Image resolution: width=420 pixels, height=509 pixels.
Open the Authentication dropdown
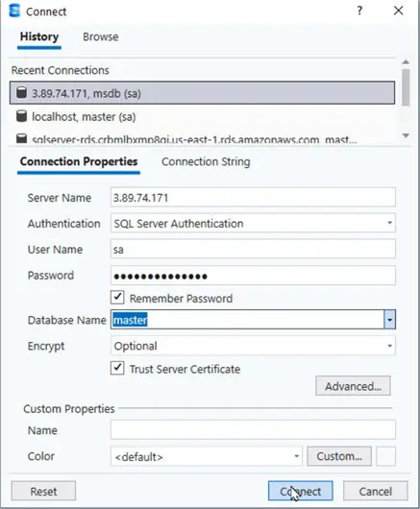coord(253,223)
